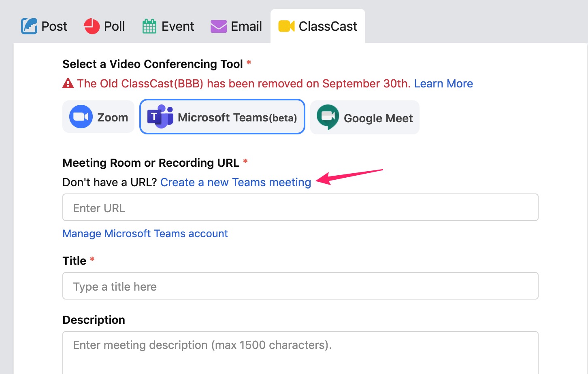
Task: Click the green Event calendar icon
Action: click(149, 26)
